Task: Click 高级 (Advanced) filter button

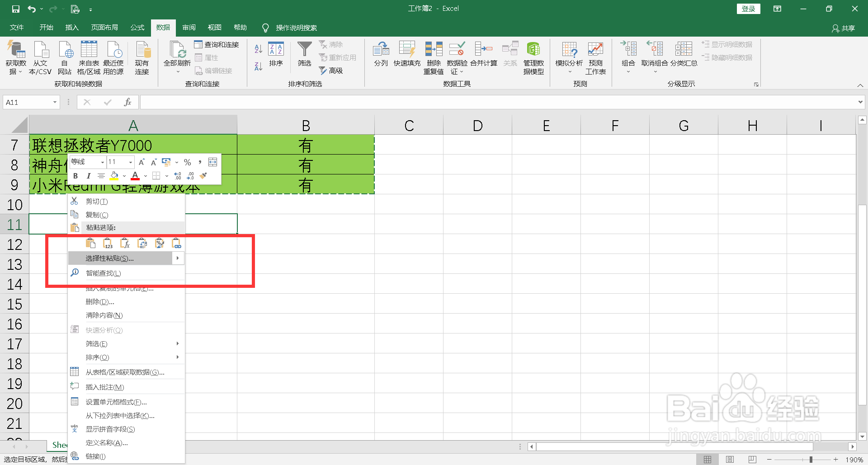Action: 331,70
